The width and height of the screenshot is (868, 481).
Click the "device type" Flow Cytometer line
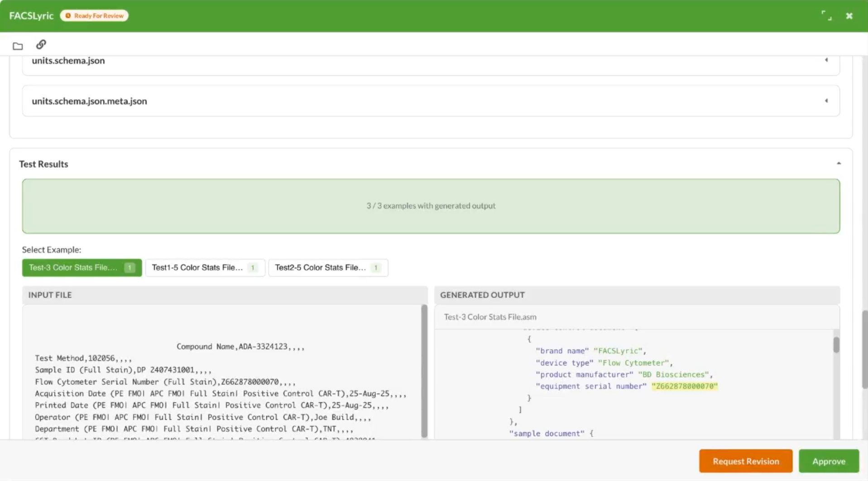pos(604,362)
